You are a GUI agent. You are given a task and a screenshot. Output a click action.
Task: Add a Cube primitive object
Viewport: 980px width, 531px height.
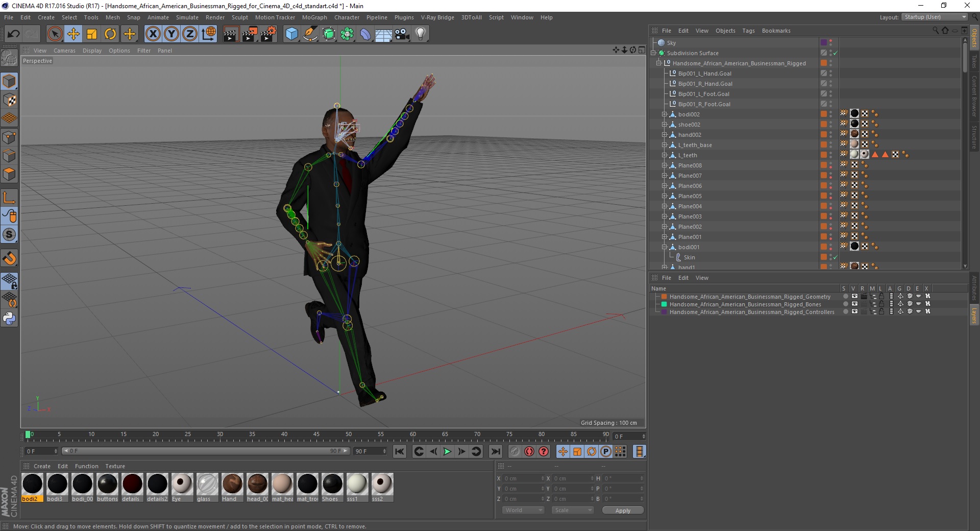tap(291, 34)
